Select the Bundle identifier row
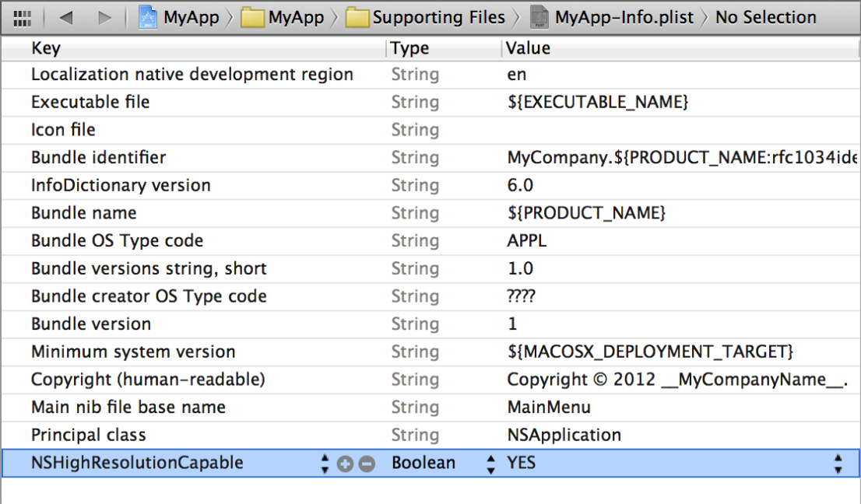861x504 pixels. (x=98, y=158)
